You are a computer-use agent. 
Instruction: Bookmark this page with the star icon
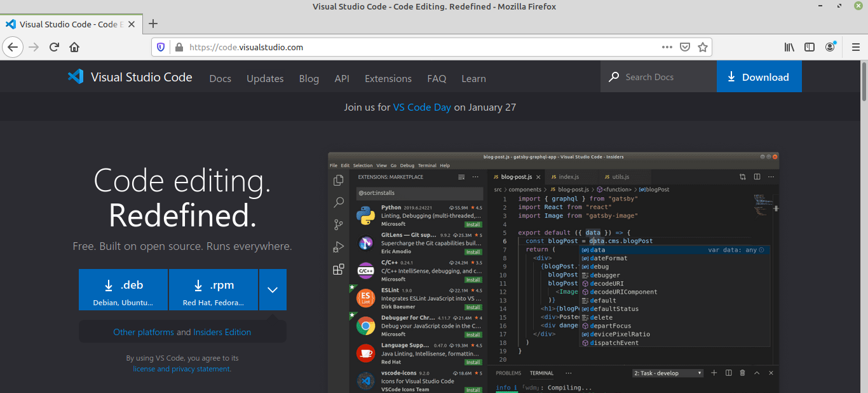point(703,46)
